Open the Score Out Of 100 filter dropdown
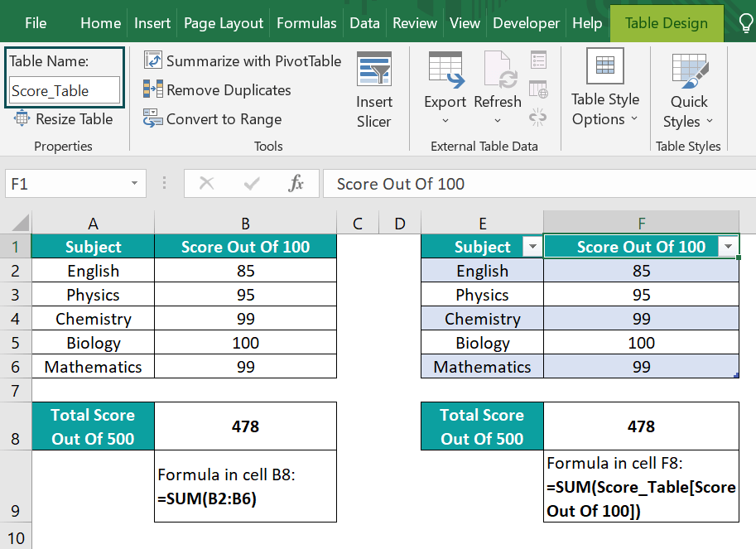The width and height of the screenshot is (756, 549). (728, 246)
